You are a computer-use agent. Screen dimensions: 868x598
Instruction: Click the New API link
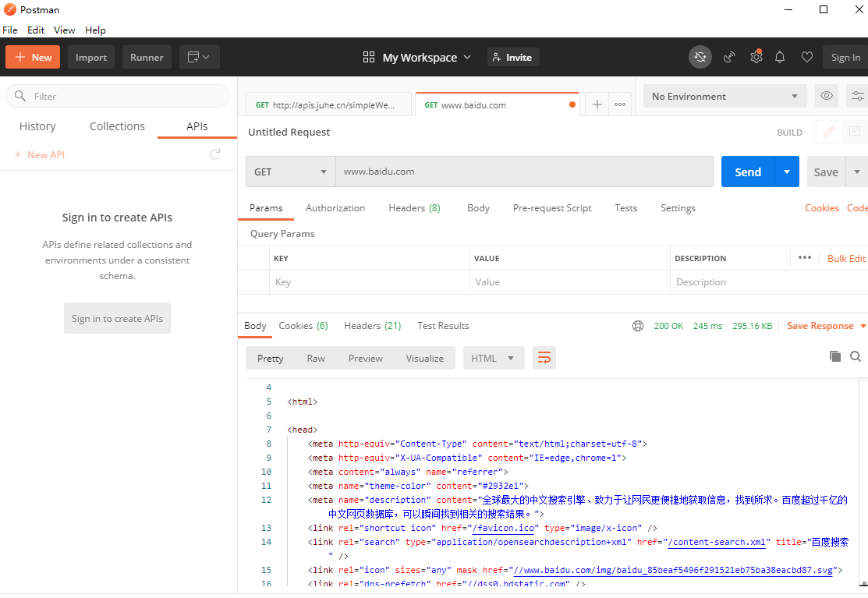click(x=39, y=155)
